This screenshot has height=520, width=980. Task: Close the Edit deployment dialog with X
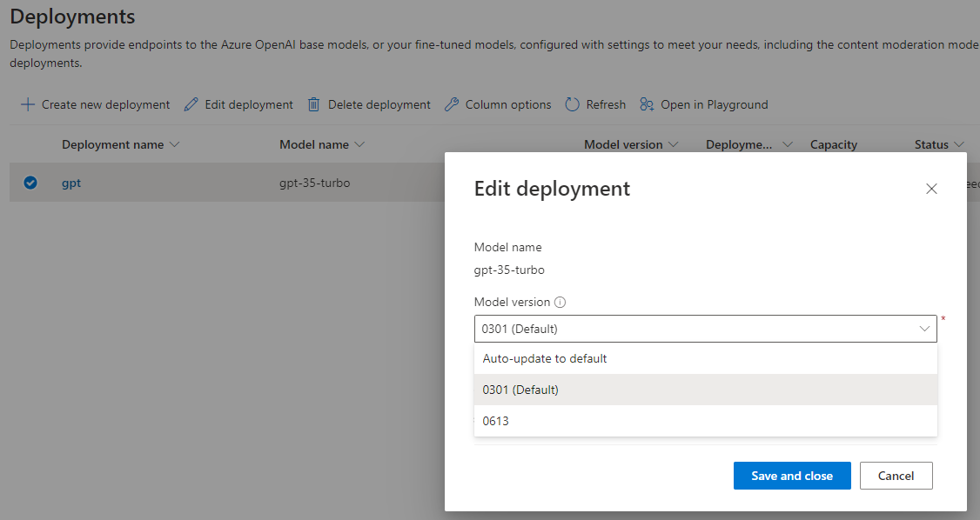931,189
